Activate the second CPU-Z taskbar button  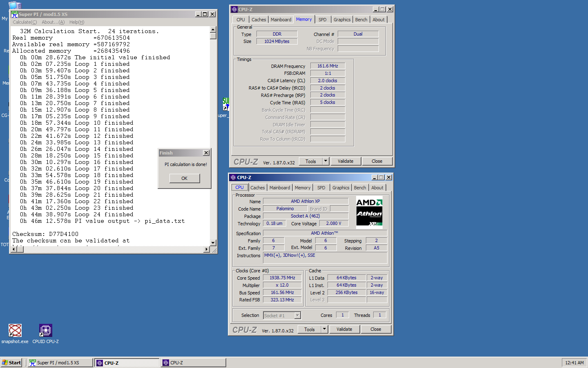coord(194,363)
